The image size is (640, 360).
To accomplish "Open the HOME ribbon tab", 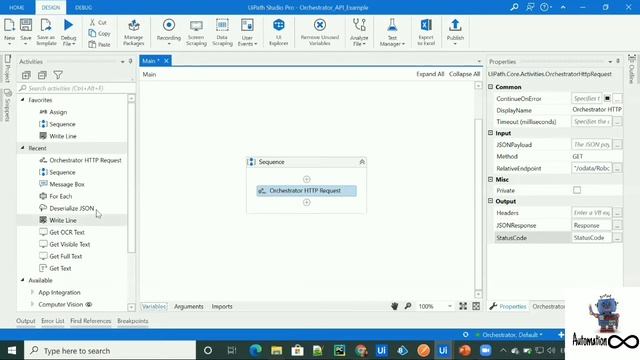I will coord(17,7).
